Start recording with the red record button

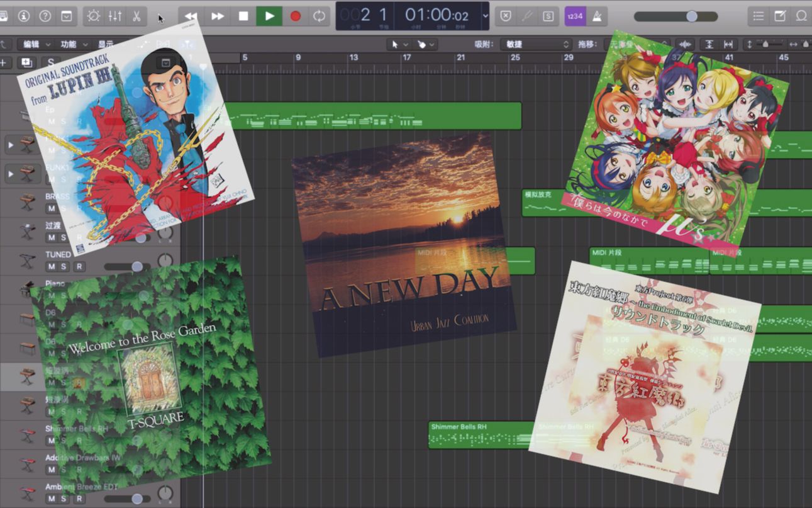[x=295, y=16]
